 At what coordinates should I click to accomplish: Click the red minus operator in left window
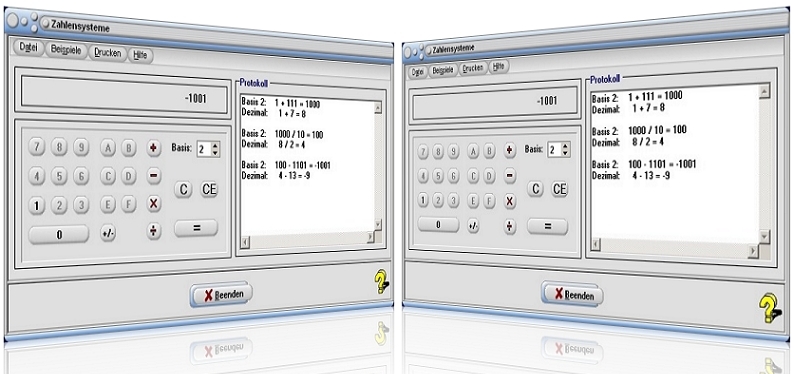(x=154, y=176)
